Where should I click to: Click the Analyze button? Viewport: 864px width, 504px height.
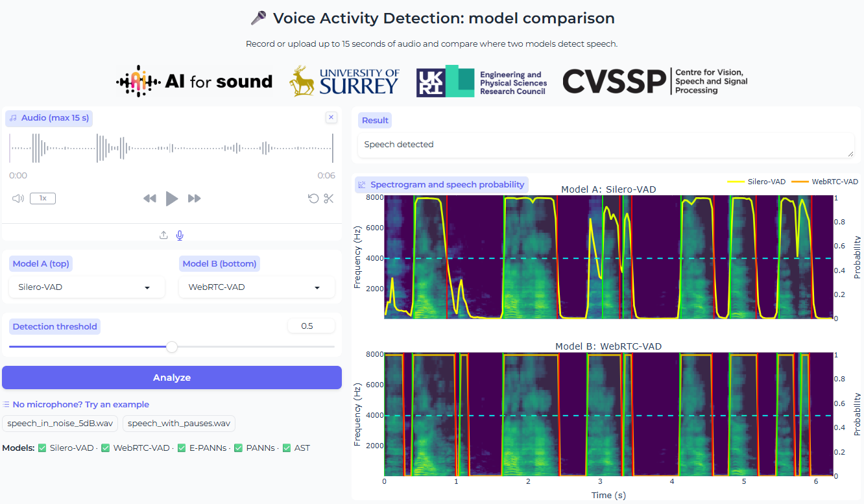click(x=172, y=378)
